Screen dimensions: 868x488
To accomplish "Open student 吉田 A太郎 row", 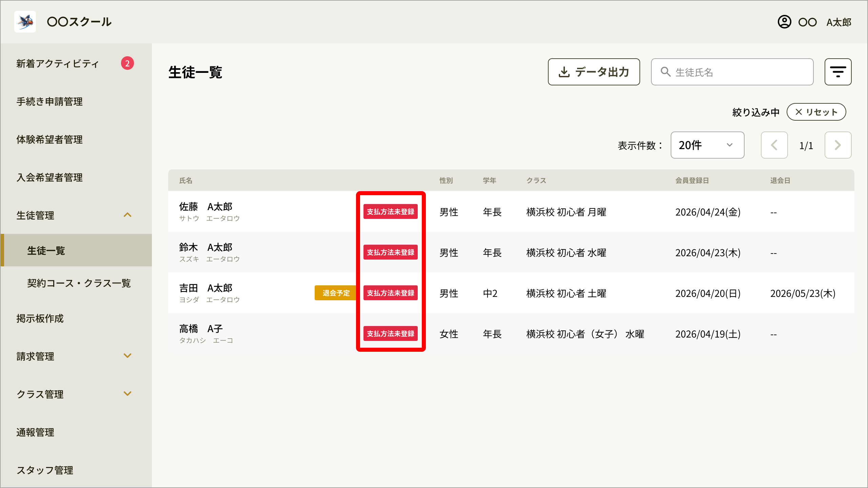I will (511, 293).
